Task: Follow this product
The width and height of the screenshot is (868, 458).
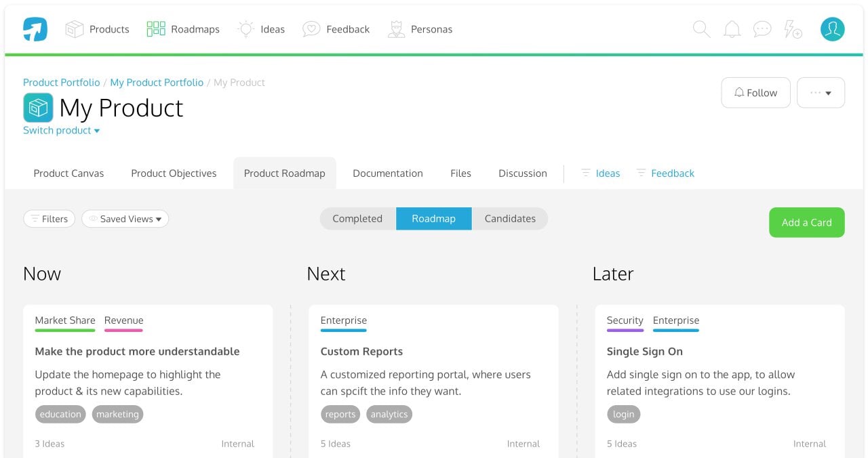Action: (x=755, y=93)
